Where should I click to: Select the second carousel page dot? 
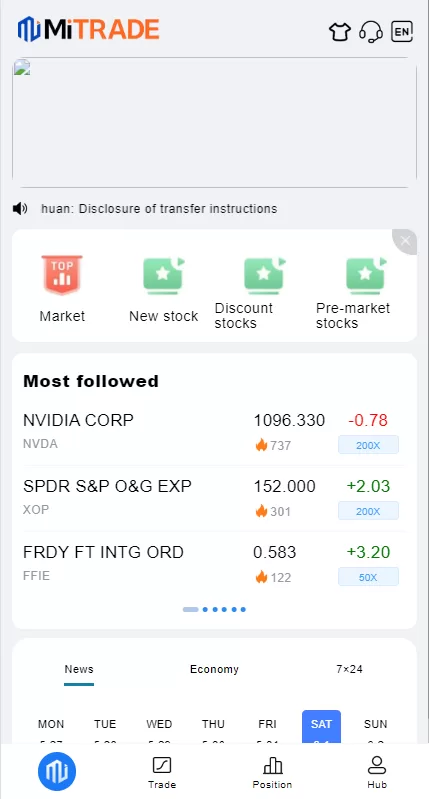tap(205, 609)
